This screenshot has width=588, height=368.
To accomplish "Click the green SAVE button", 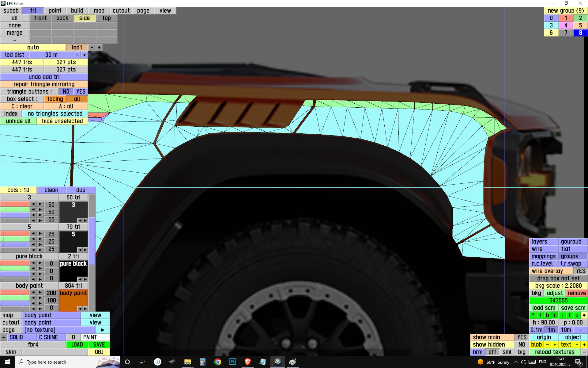I will pos(99,345).
